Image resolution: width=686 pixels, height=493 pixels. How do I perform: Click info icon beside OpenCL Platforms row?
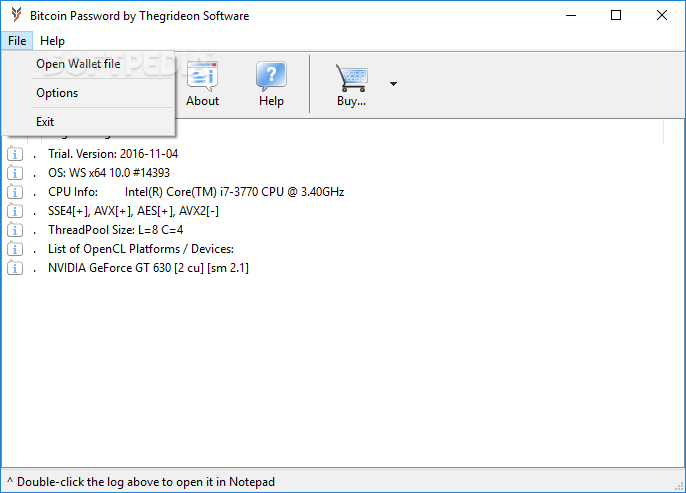tap(15, 249)
